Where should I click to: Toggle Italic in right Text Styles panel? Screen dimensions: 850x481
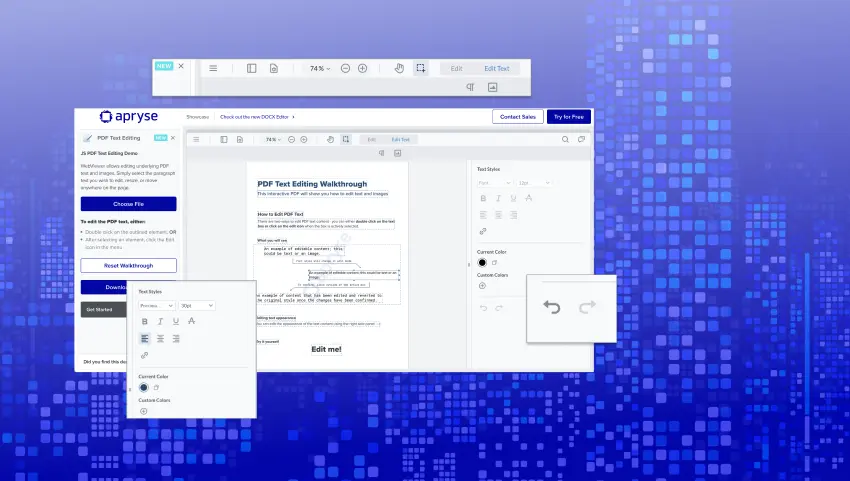pos(498,198)
